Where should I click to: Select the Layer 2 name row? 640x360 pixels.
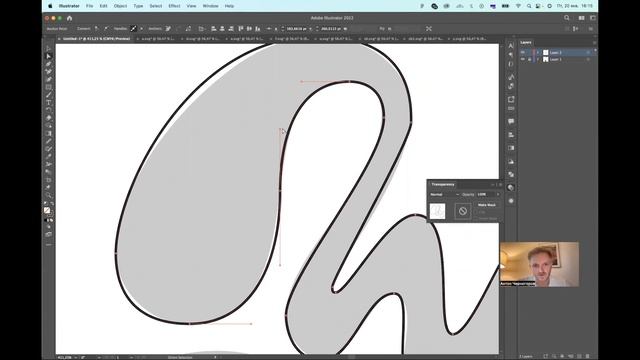[x=555, y=52]
